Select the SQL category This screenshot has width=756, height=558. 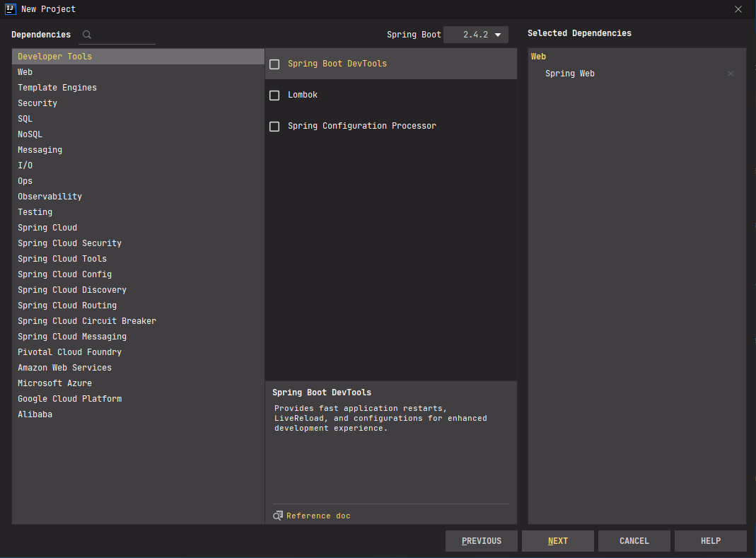(139, 119)
